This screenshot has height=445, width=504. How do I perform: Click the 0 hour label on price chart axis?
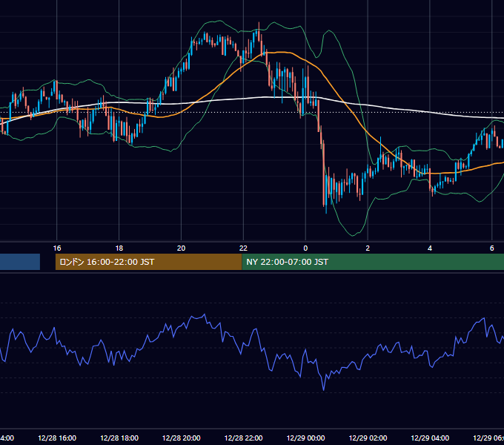[x=305, y=248]
